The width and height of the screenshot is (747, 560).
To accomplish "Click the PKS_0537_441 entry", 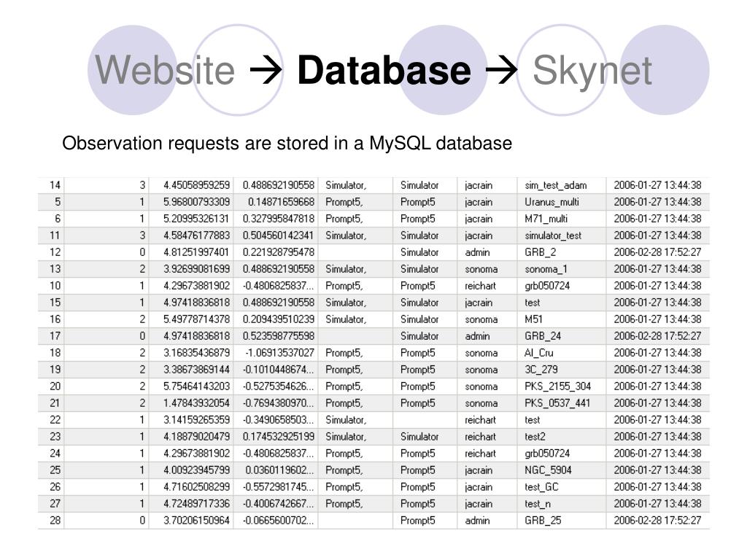I will 557,403.
